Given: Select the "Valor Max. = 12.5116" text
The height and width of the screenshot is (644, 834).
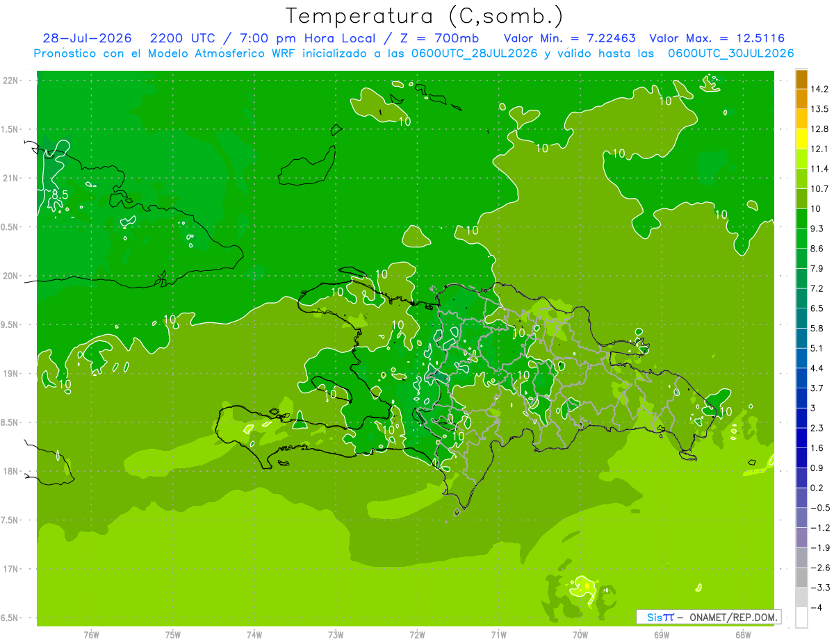Looking at the screenshot, I should (717, 38).
